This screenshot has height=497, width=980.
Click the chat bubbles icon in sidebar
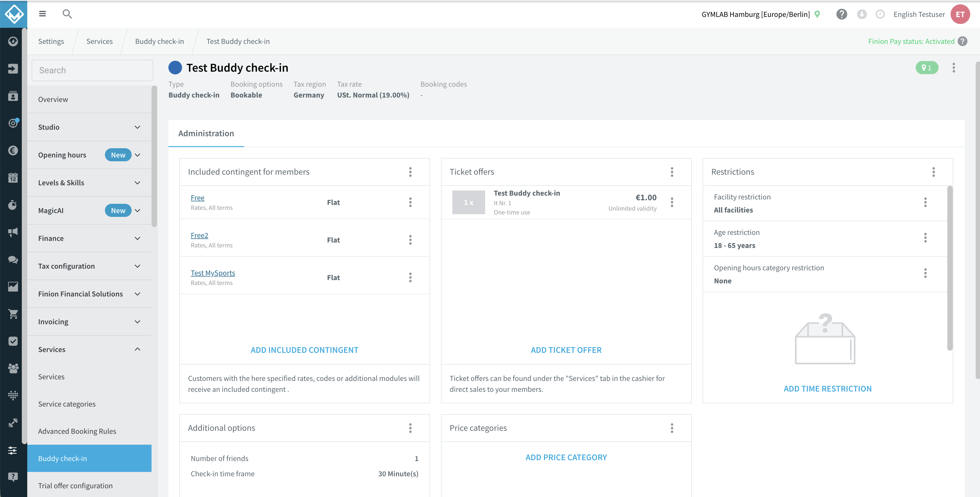tap(13, 260)
